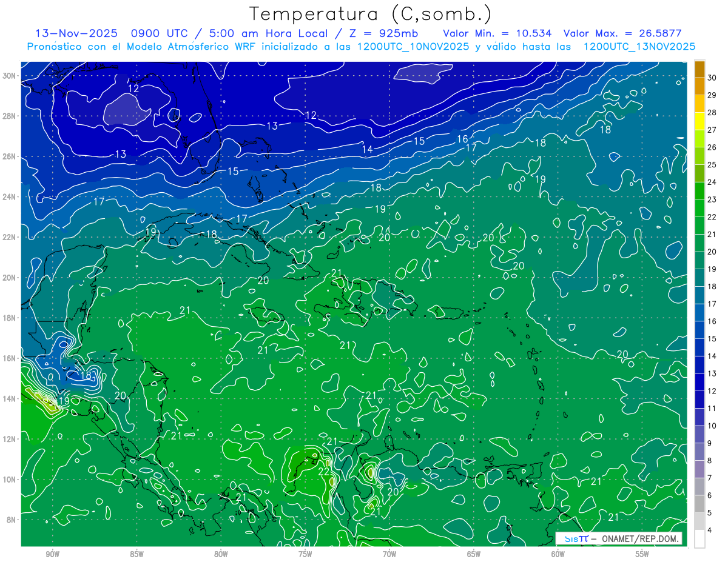Click the 70W longitude axis label
Screen dimensions: 728x562
pyautogui.click(x=389, y=554)
